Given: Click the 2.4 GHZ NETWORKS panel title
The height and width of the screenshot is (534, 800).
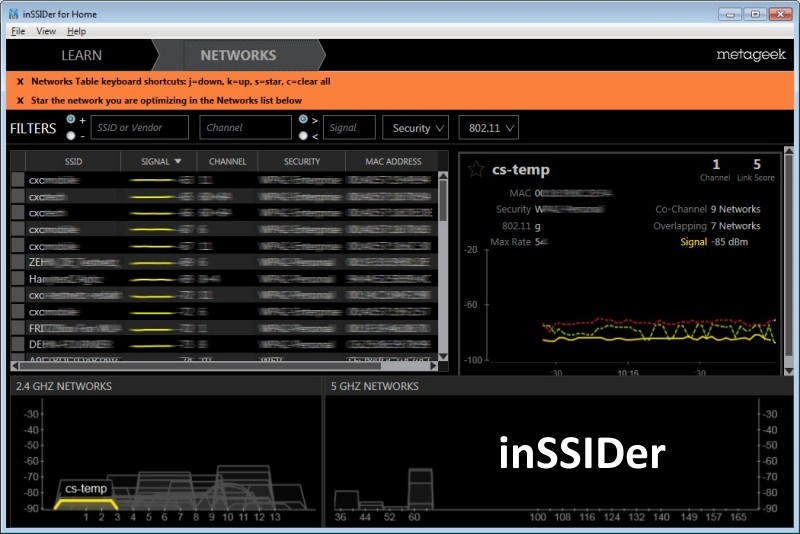Looking at the screenshot, I should 64,386.
